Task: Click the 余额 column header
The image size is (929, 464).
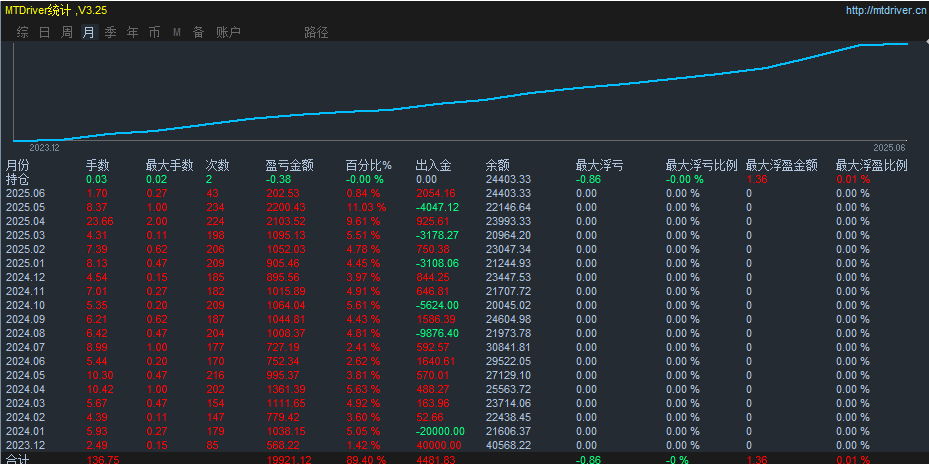Action: tap(498, 165)
